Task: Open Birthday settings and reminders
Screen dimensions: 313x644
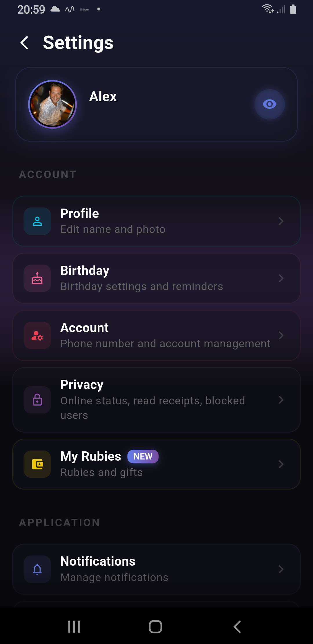Action: coord(156,278)
